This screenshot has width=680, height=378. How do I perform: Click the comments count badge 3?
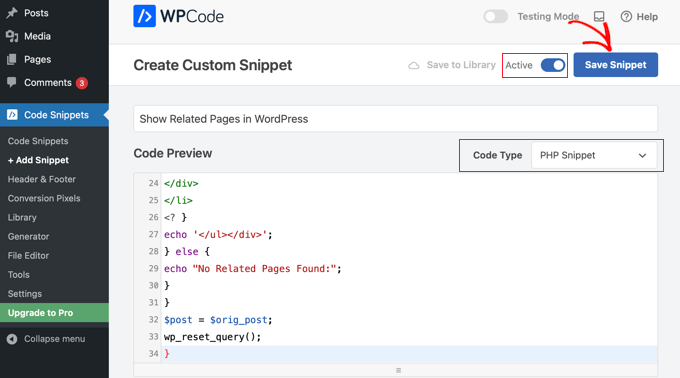pos(82,83)
